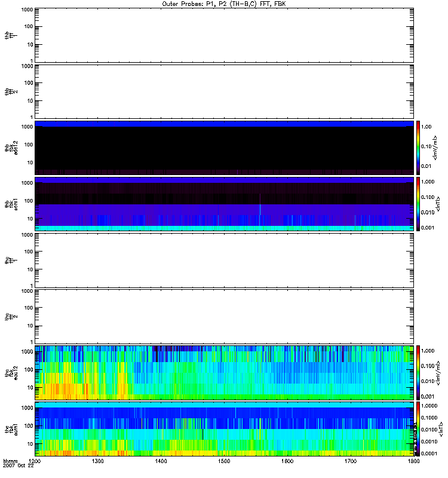Screen dimensions: 448x478
Task: Click the color bar beside the bottom thc scm1 panel
Action: [419, 429]
